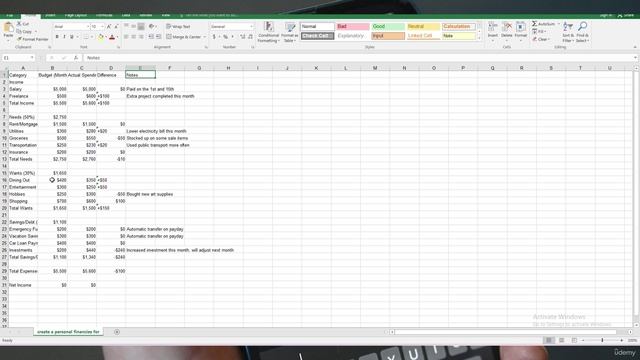The height and width of the screenshot is (360, 640).
Task: Collapse the ribbon with the caret
Action: tap(635, 47)
